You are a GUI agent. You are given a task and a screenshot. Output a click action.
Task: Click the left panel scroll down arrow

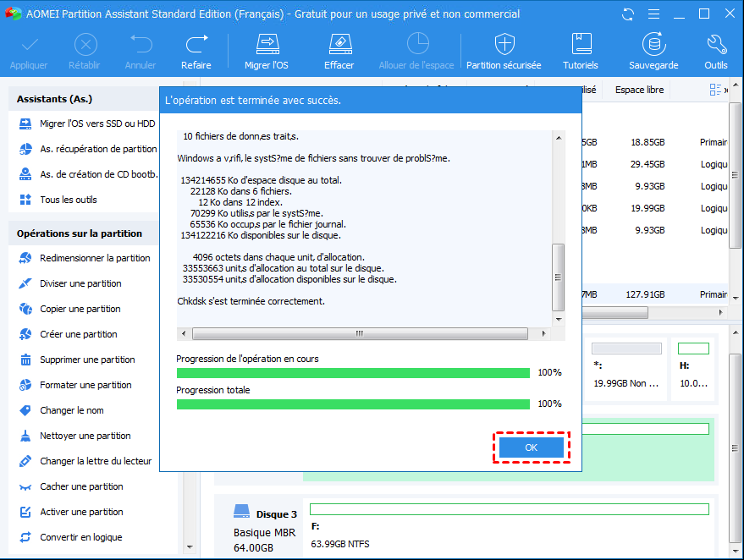pos(190,547)
